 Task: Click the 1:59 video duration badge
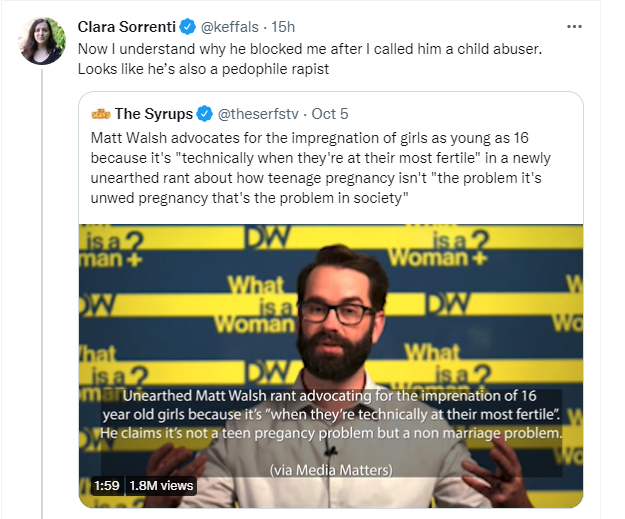coord(107,485)
